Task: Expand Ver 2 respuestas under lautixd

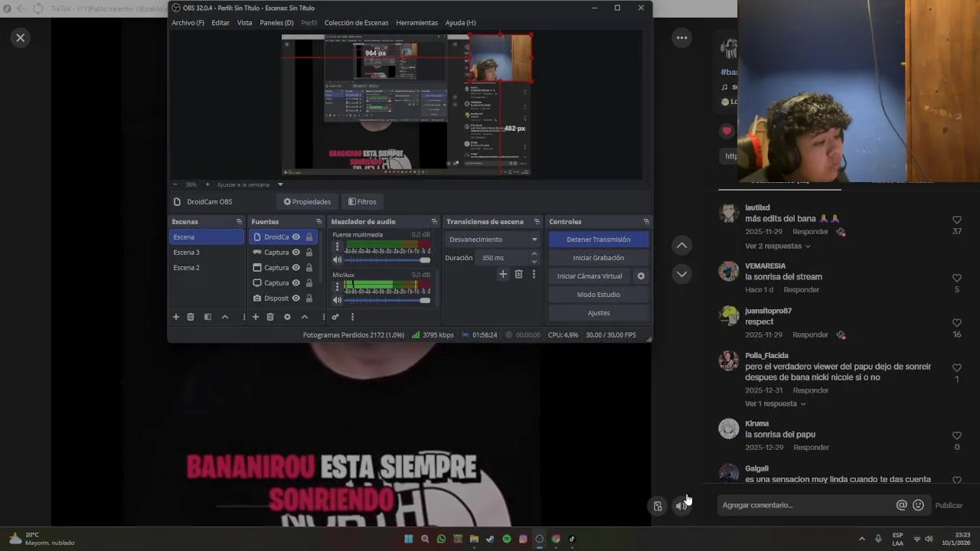Action: [777, 246]
